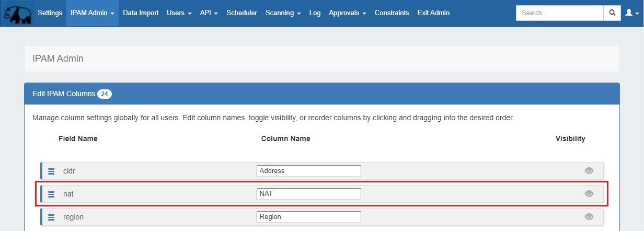The width and height of the screenshot is (644, 231).
Task: Expand the Scanning dropdown menu
Action: pos(283,13)
